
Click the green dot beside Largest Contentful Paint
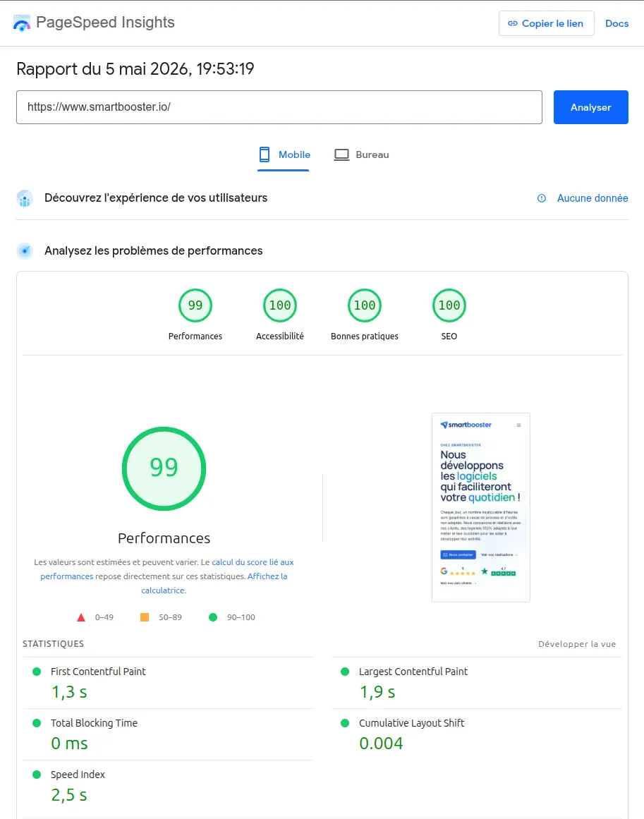pyautogui.click(x=345, y=672)
